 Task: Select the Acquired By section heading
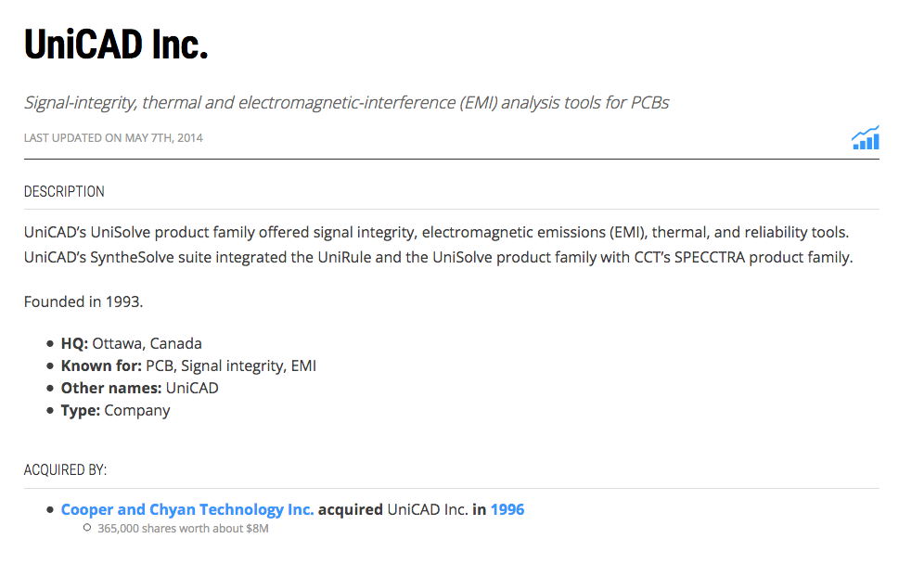[65, 470]
